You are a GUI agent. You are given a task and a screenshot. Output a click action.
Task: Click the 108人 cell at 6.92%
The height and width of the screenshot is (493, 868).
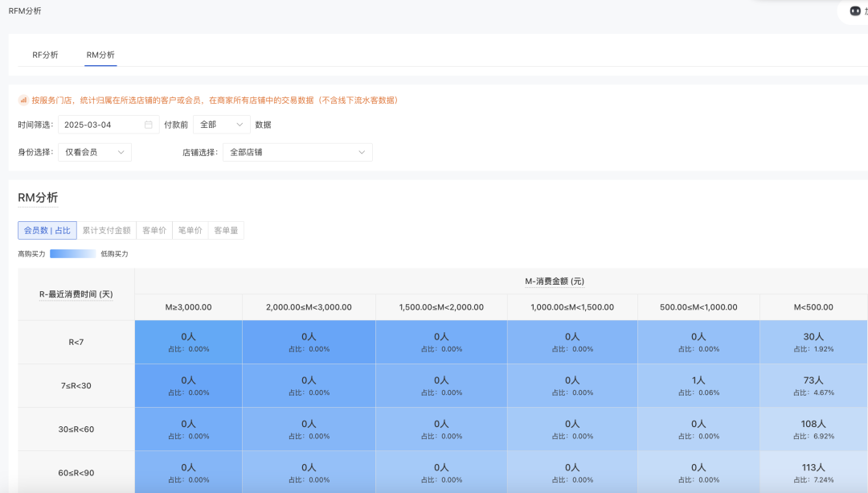pos(813,429)
